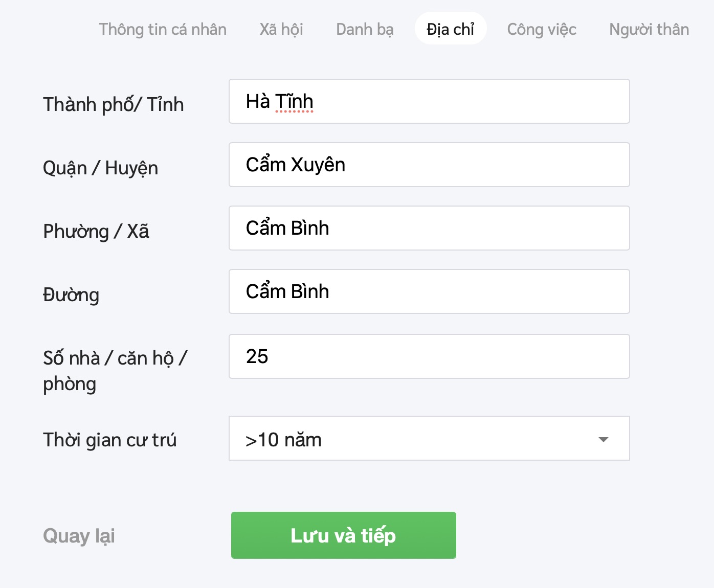Click the Quay lại link

79,536
